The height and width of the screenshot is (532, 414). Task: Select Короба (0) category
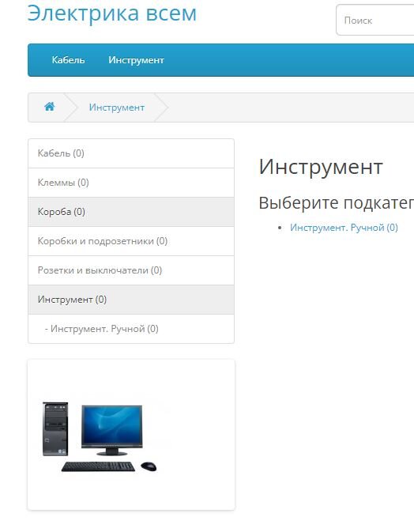131,212
